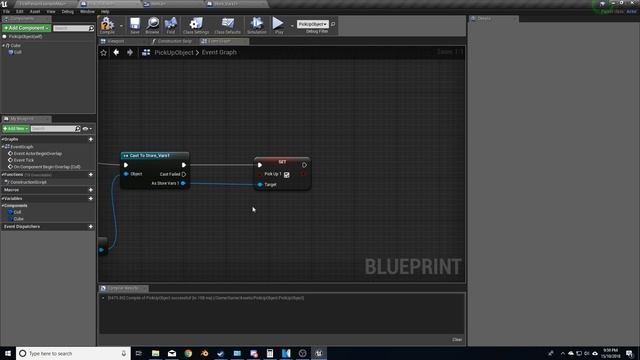Collapse the Graphs section

coord(2,139)
